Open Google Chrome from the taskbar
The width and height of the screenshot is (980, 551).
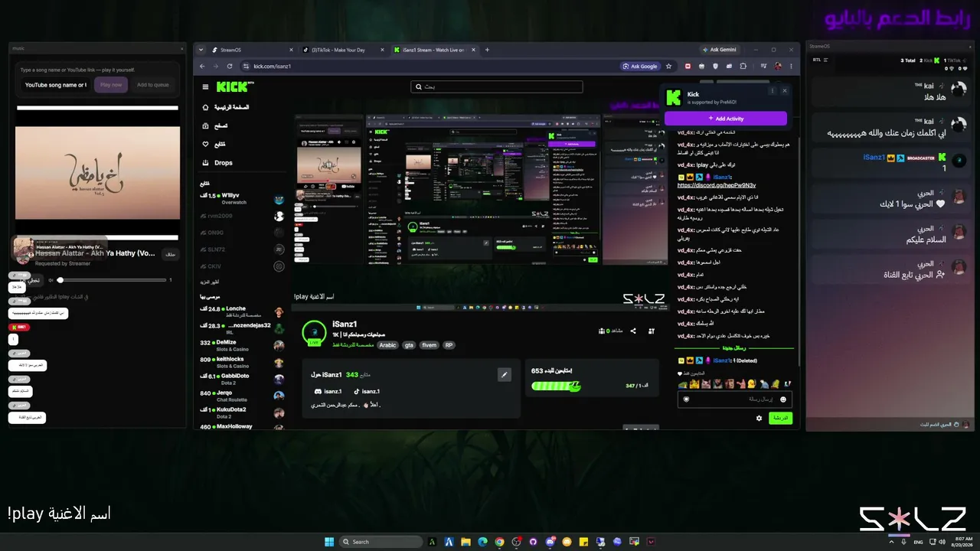(500, 542)
